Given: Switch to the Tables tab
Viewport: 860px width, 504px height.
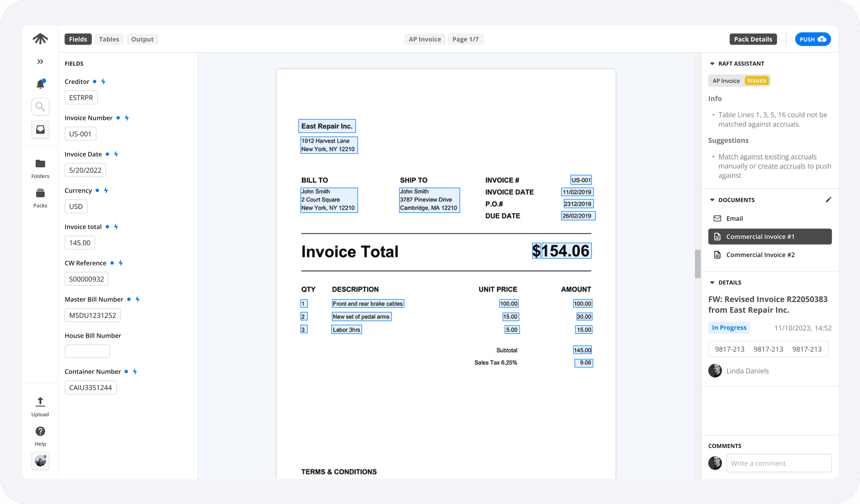Looking at the screenshot, I should coord(109,39).
